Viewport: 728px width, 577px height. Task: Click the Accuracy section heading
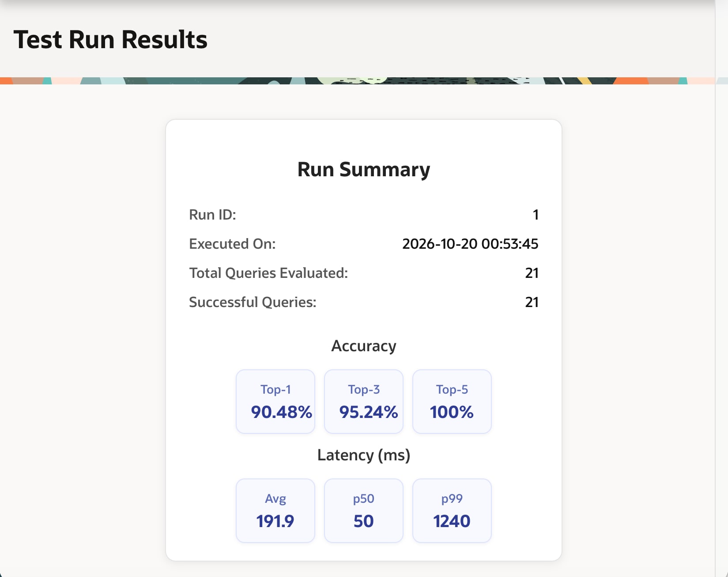pyautogui.click(x=364, y=346)
